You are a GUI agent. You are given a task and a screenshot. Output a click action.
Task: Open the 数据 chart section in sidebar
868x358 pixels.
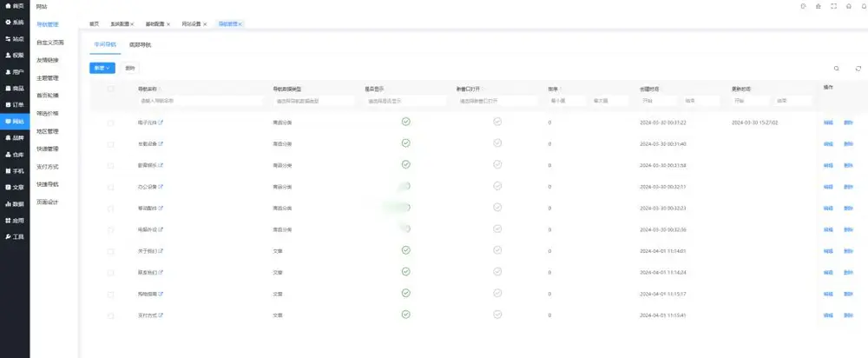point(15,204)
